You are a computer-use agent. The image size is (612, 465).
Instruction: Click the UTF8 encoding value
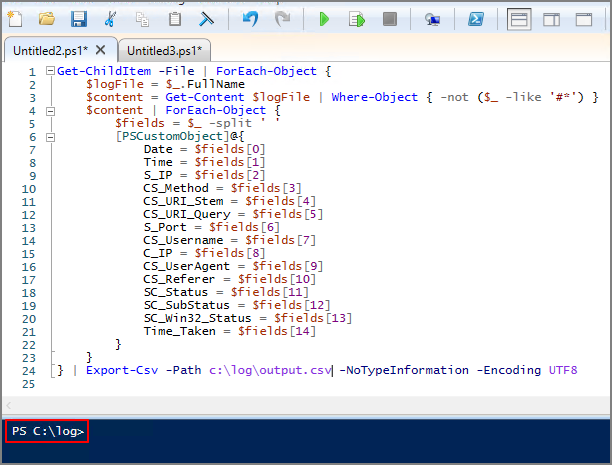pos(563,370)
